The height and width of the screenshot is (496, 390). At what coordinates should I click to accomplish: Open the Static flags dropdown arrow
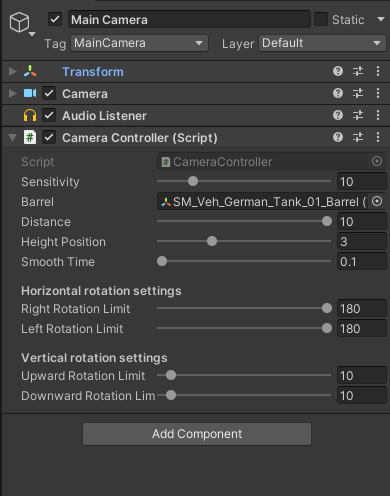tap(381, 19)
